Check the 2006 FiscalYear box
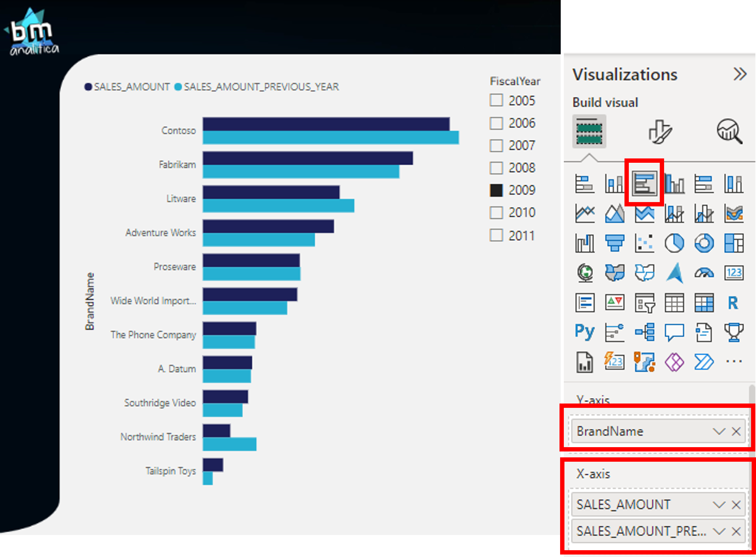This screenshot has height=557, width=756. coord(496,123)
